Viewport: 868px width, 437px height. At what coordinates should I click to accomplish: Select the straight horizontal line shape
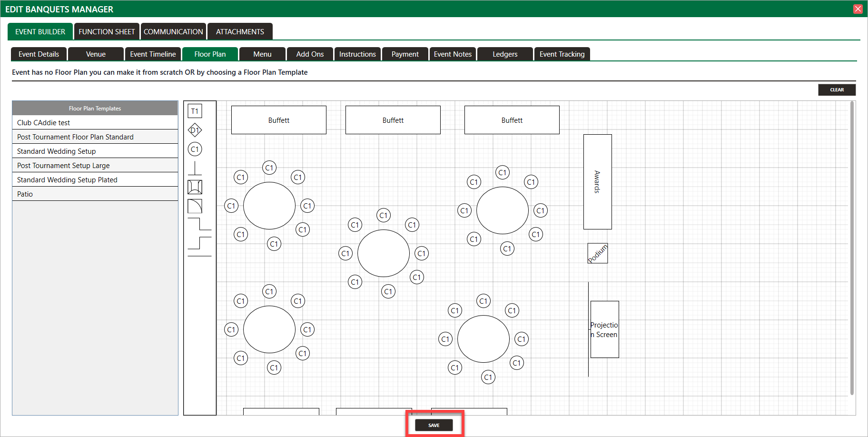[199, 256]
